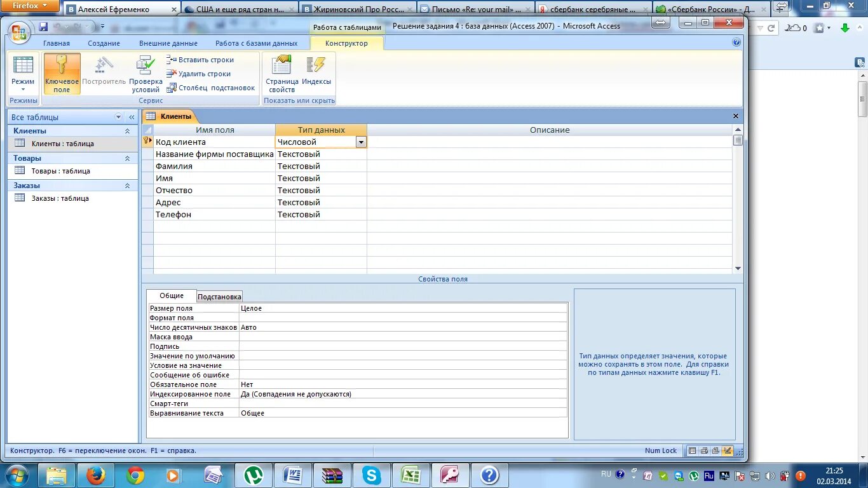Click the Обязательное поле value Нет
This screenshot has width=868, height=488.
click(x=403, y=384)
